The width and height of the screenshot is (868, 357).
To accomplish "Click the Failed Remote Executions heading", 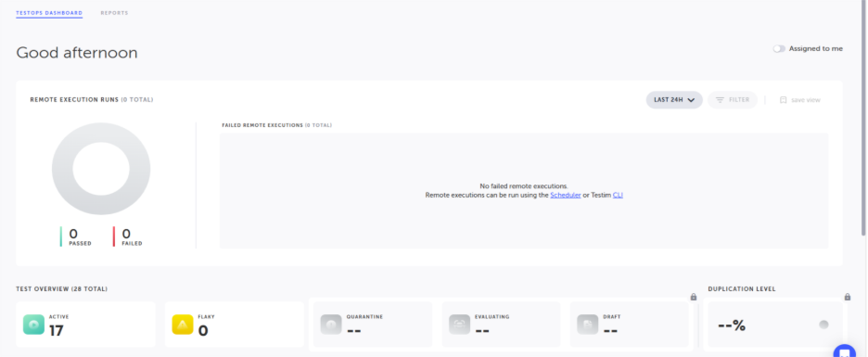I will pos(276,125).
